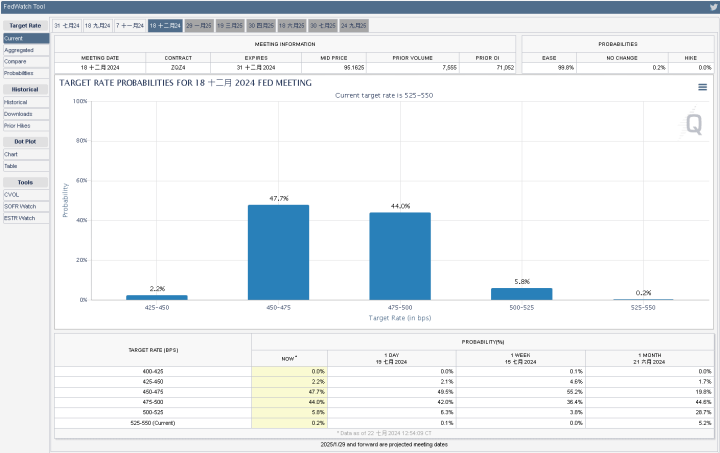Viewport: 720px width, 453px height.
Task: Open the Dot Plot Chart
Action: pos(26,155)
